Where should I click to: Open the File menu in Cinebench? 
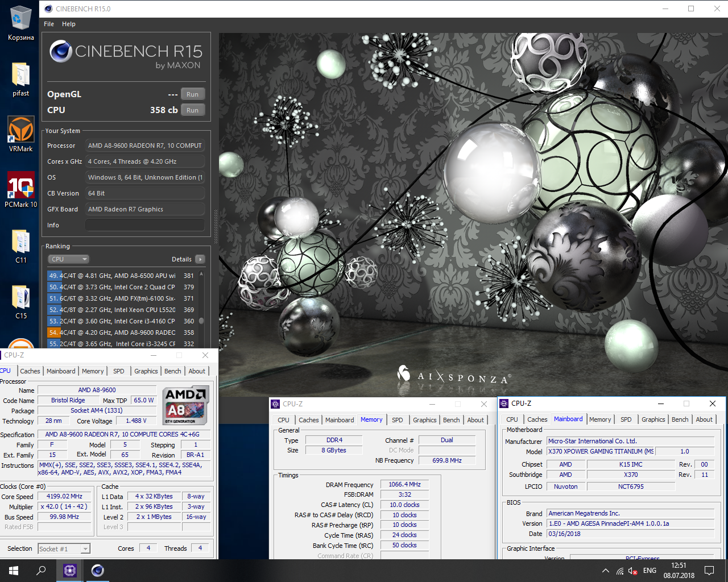click(49, 24)
